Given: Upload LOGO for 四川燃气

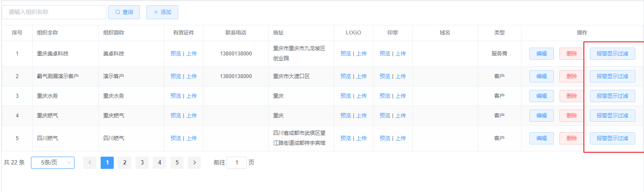Looking at the screenshot, I should click(361, 138).
